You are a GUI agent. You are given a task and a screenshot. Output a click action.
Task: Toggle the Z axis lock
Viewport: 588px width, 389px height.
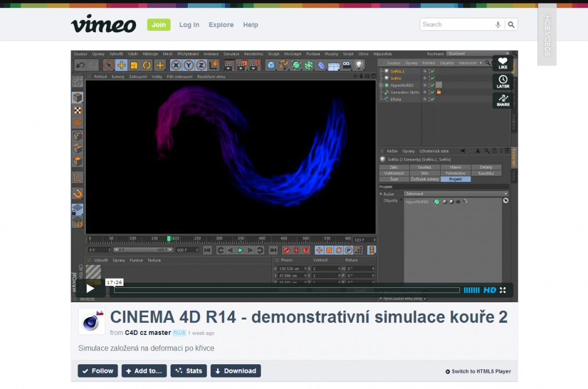201,66
